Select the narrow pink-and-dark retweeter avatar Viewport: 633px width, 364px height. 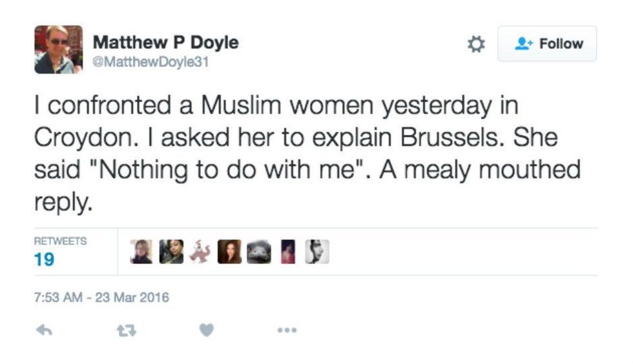[x=288, y=252]
